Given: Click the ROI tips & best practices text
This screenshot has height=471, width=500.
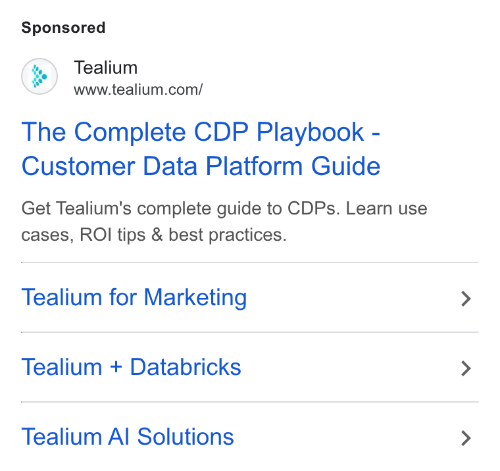Looking at the screenshot, I should tap(183, 235).
